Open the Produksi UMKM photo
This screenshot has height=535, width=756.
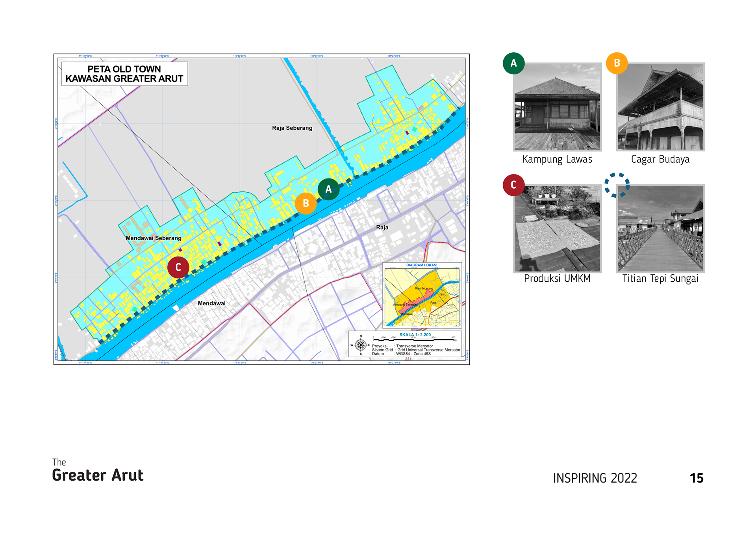tap(557, 228)
